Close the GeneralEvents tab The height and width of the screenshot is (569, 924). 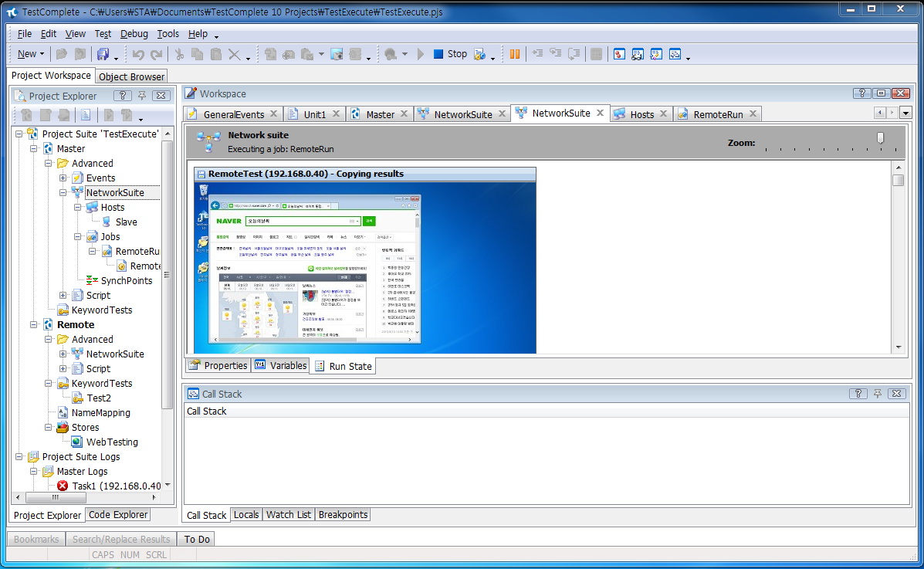click(272, 114)
